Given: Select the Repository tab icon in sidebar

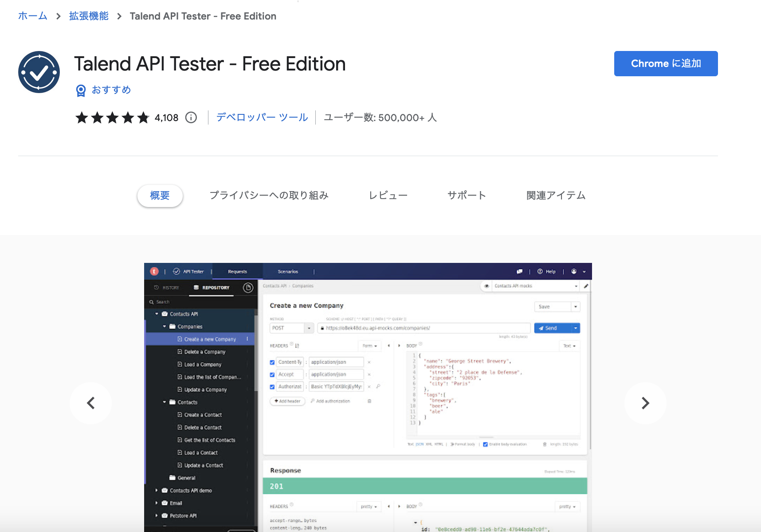Looking at the screenshot, I should click(x=196, y=287).
